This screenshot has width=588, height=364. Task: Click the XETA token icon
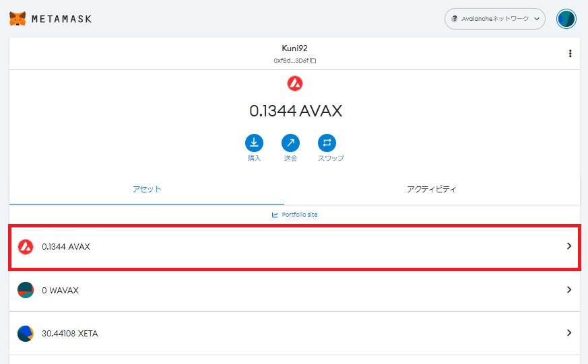point(26,333)
